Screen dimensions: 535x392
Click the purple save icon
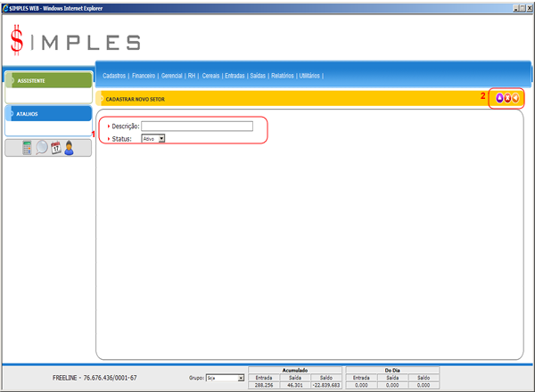point(499,98)
